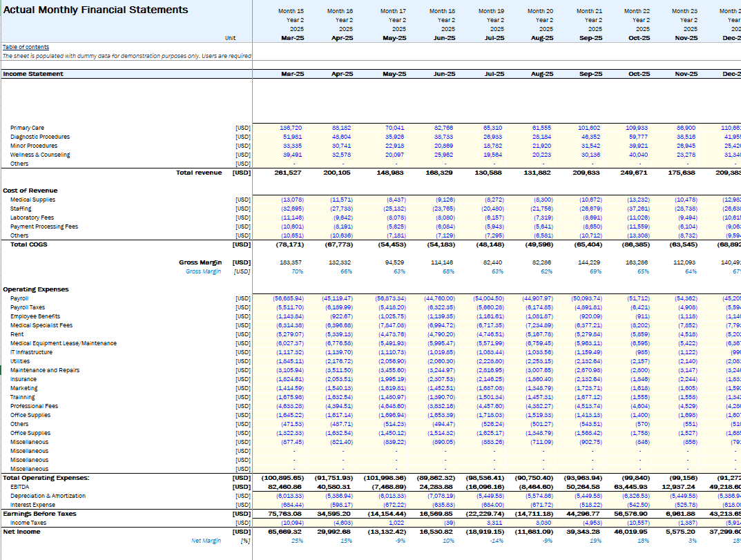741x560 pixels.
Task: Click the Medical Equipment Lease/Maintenance row label
Action: click(64, 343)
